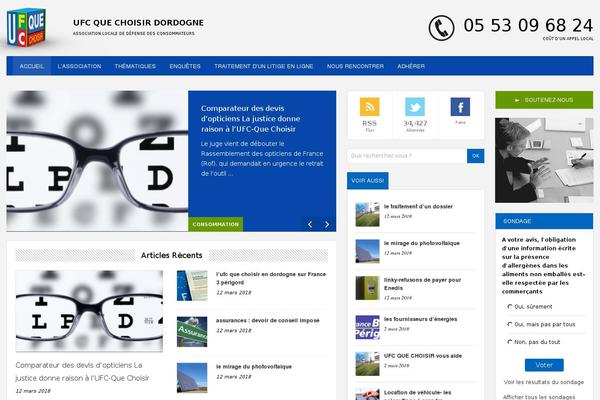Open Traitement d'un litige en ligne
600x400 pixels.
(x=264, y=66)
